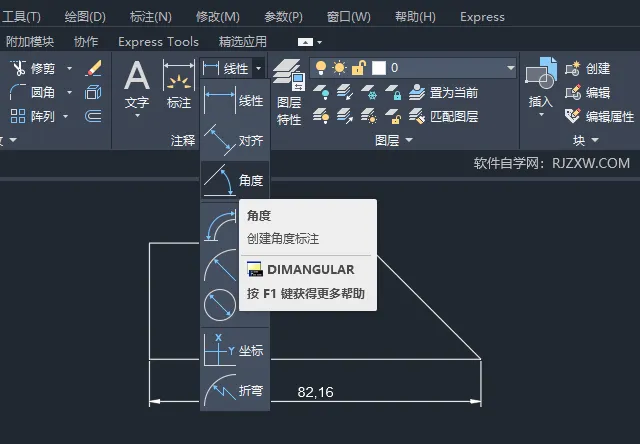The image size is (640, 444).
Task: Switch to the Express Tools ribbon tab
Action: pyautogui.click(x=158, y=42)
